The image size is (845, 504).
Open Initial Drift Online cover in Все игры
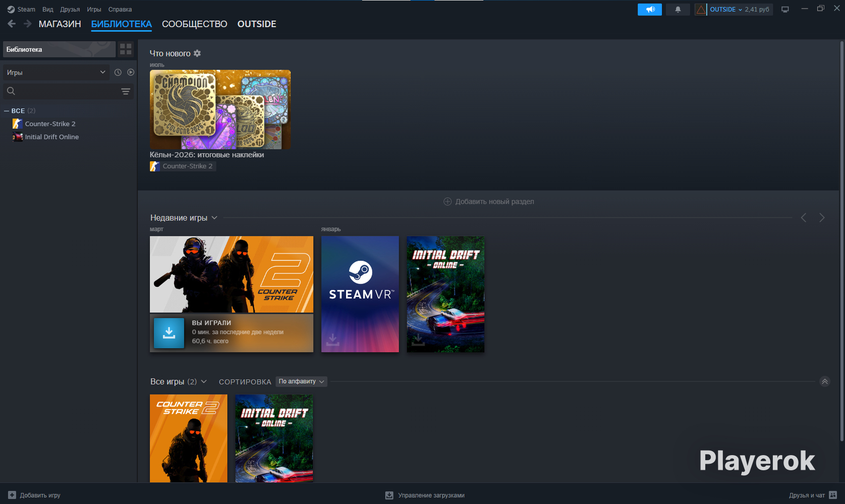point(274,438)
